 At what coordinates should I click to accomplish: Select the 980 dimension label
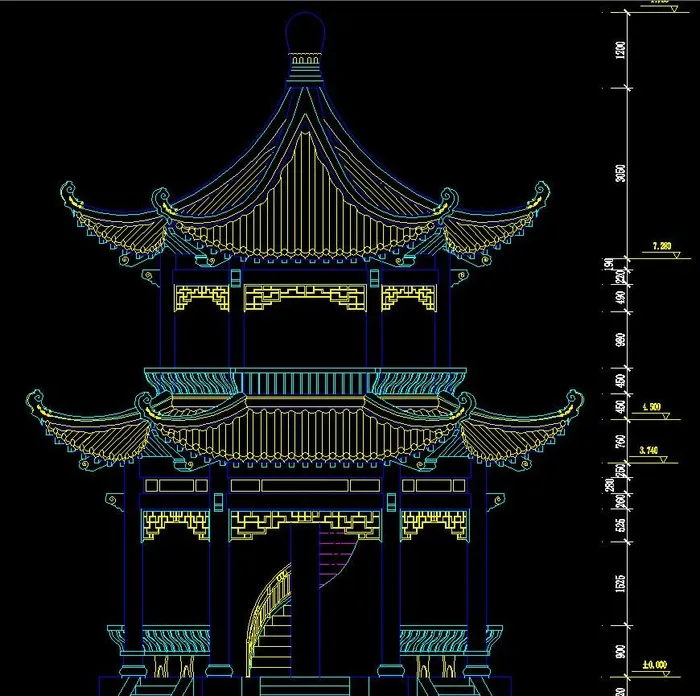(621, 340)
